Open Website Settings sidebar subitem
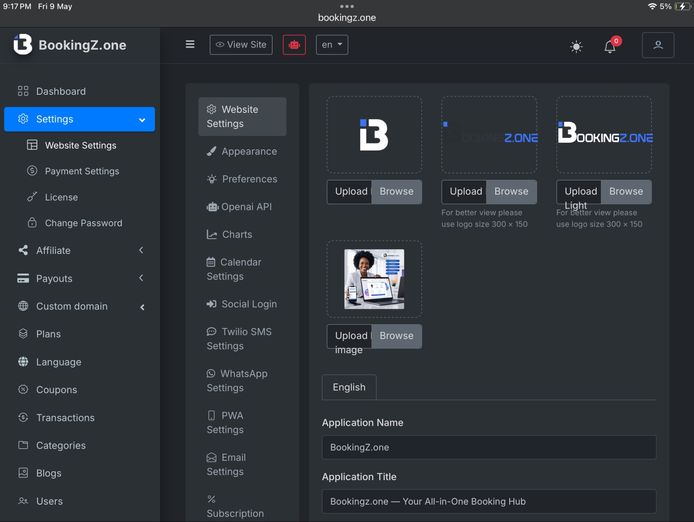Screen dimensions: 694x522 [80, 145]
